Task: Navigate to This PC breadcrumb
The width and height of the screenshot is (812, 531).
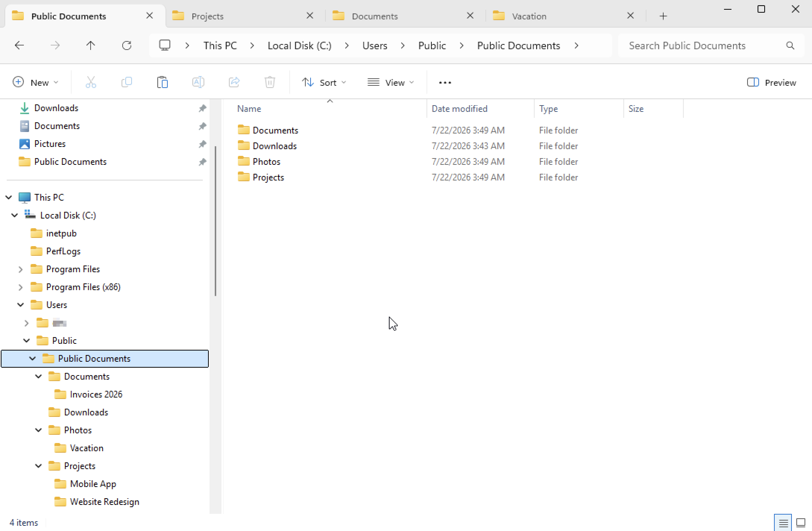Action: tap(220, 45)
